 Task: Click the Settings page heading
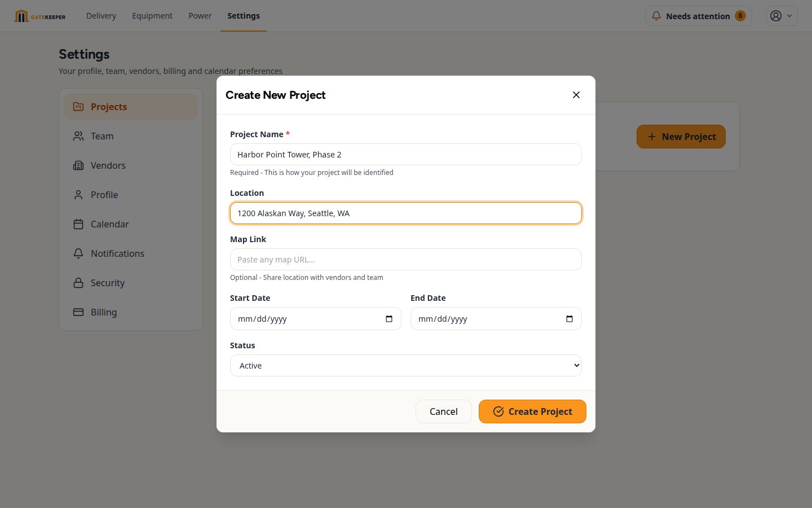click(x=84, y=54)
